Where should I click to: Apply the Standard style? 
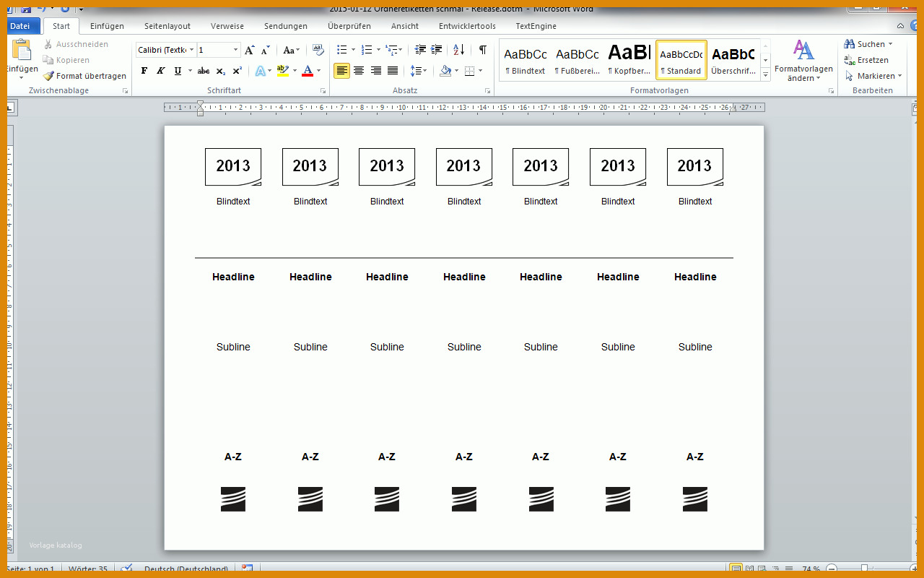coord(681,60)
